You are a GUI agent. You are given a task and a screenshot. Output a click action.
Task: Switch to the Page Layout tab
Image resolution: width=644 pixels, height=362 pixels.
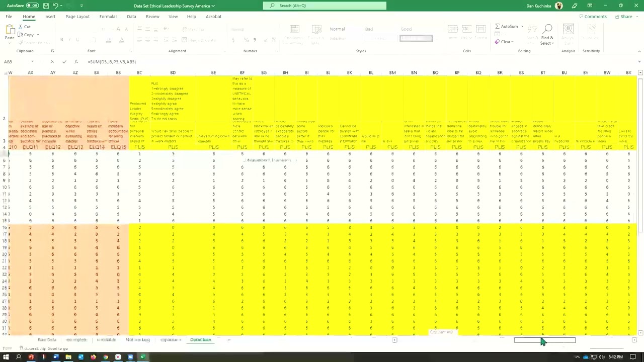point(77,17)
